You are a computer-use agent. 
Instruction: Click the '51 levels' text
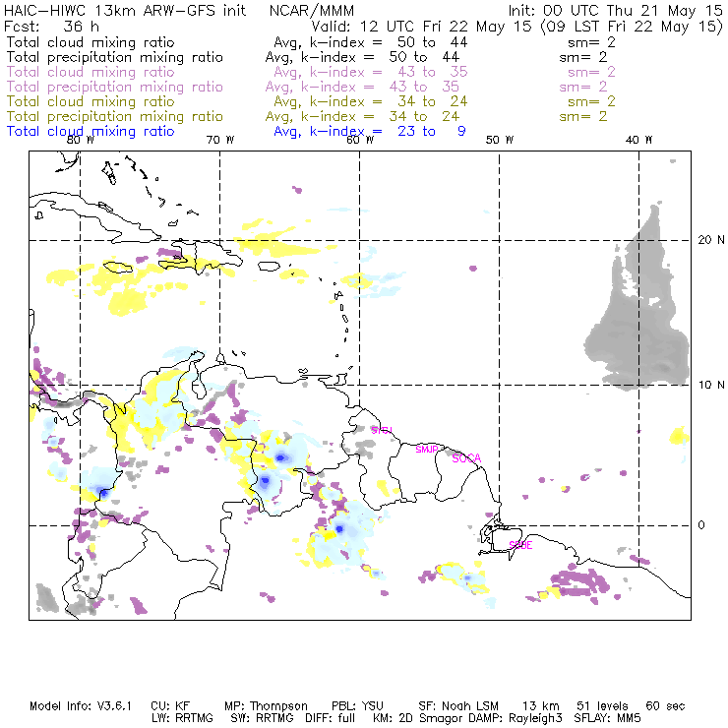point(602,706)
